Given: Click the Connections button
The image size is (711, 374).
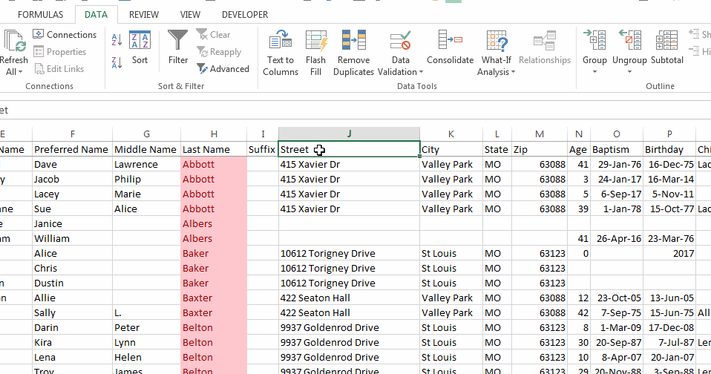Looking at the screenshot, I should click(65, 34).
